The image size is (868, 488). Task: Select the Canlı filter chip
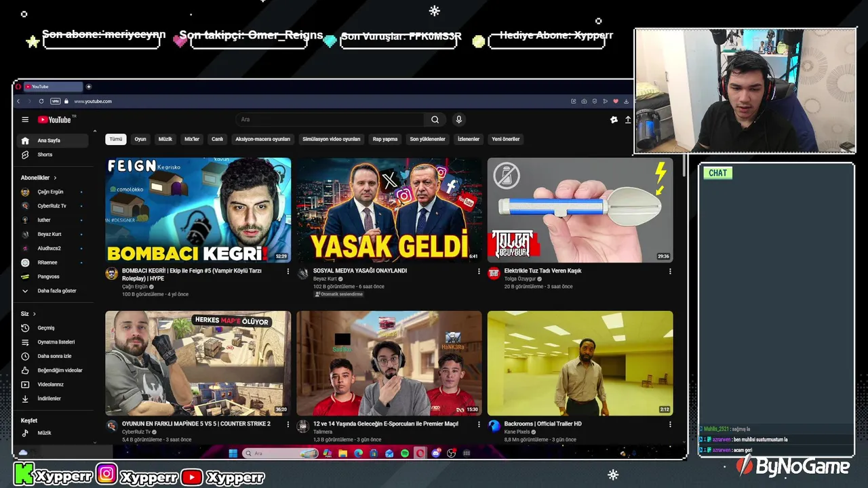click(x=217, y=139)
